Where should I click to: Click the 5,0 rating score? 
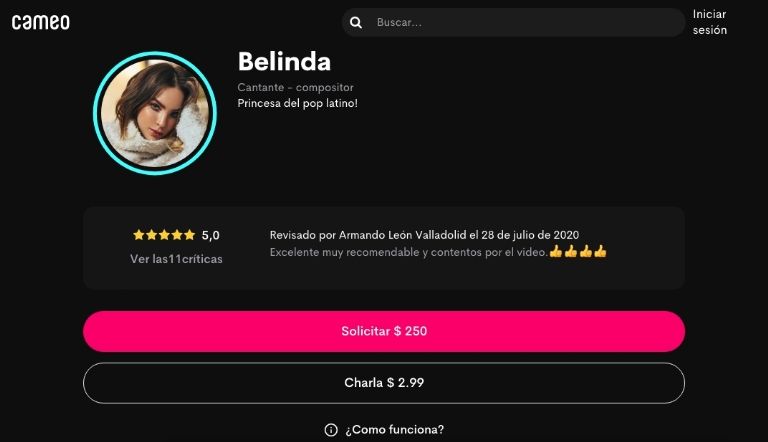[211, 236]
